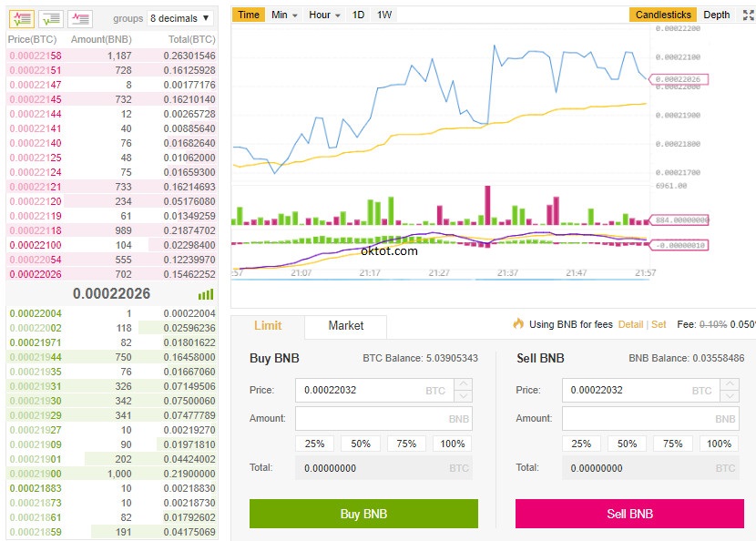Expand the Min interval dropdown
This screenshot has width=756, height=541.
click(x=283, y=15)
